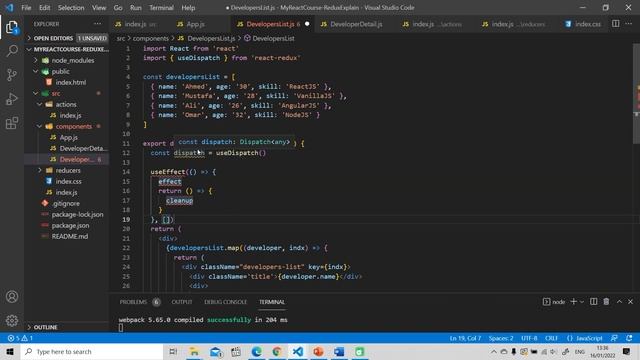This screenshot has width=640, height=360.
Task: Open Microsoft Edge from the taskbar
Action: point(256,351)
